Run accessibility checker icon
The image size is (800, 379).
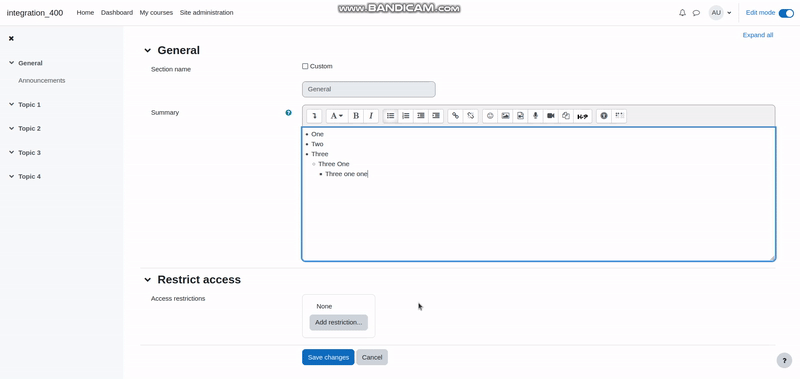[604, 116]
